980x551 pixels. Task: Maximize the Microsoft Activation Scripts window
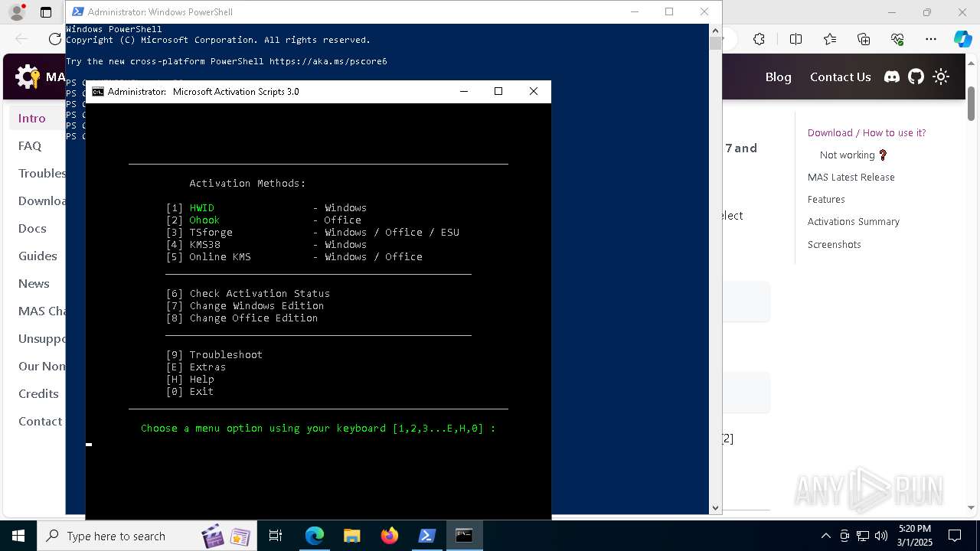coord(498,91)
